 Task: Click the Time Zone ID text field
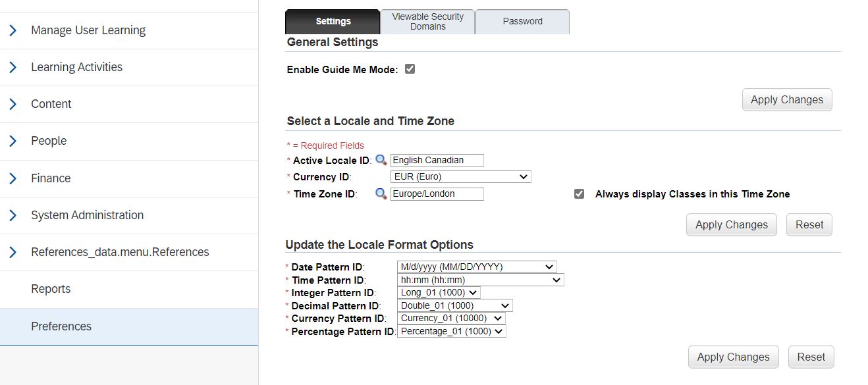(x=437, y=193)
